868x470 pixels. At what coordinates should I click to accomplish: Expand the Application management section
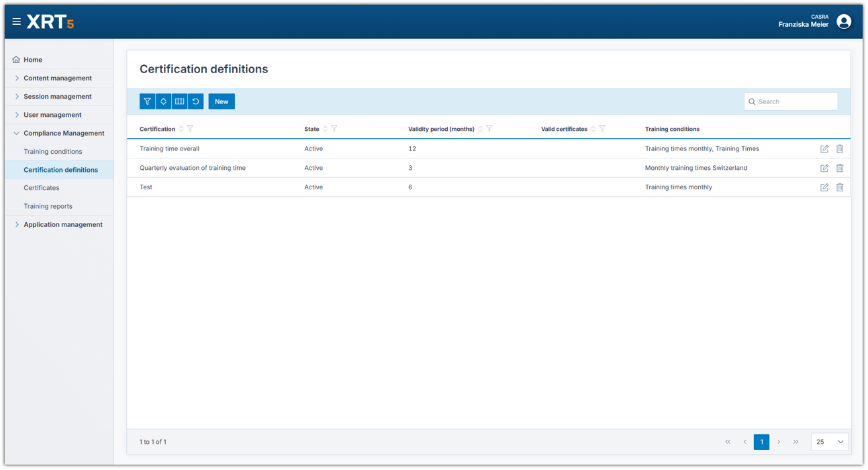click(x=62, y=224)
